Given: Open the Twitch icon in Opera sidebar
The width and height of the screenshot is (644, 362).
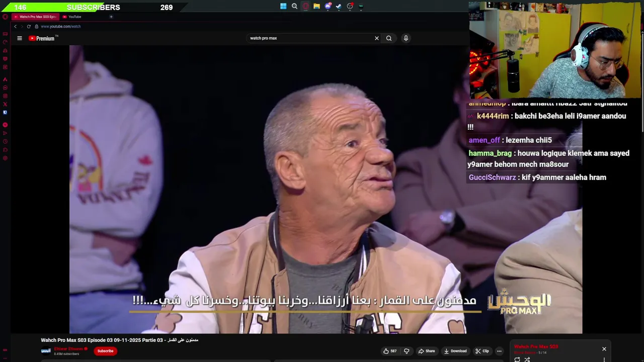Looking at the screenshot, I should click(5, 59).
